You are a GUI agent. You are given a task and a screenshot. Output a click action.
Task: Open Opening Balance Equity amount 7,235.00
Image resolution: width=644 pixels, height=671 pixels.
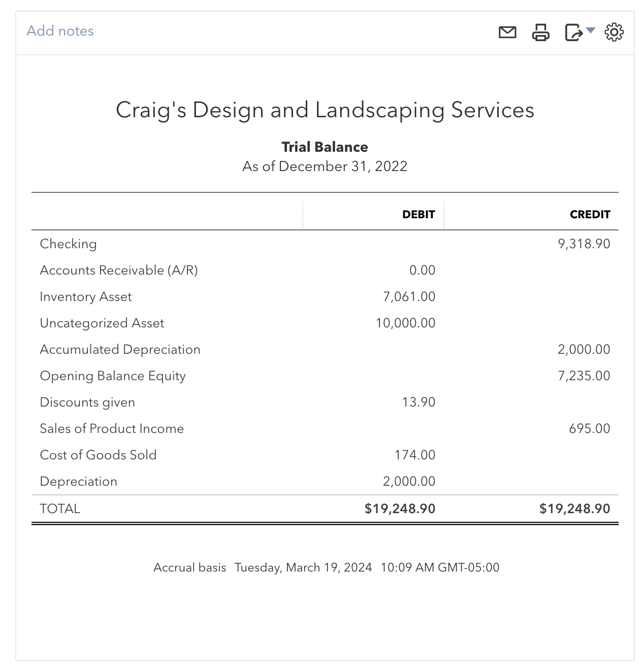[x=584, y=376]
